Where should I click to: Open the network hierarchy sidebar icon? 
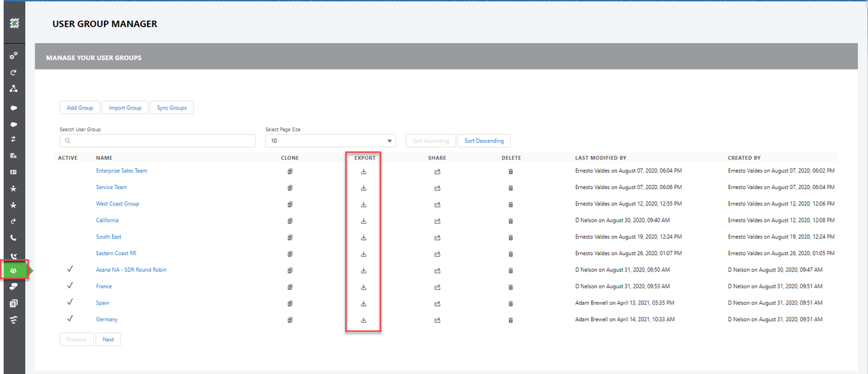pos(13,88)
